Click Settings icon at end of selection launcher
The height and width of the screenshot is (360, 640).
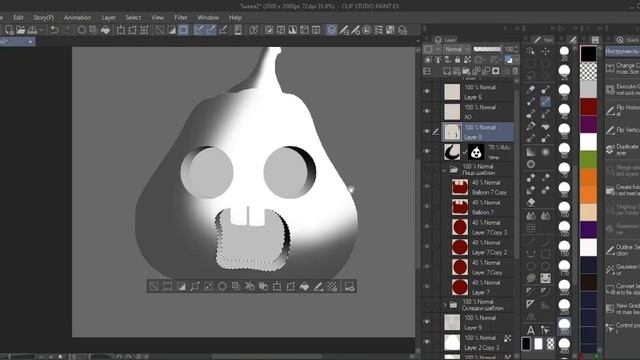[349, 286]
